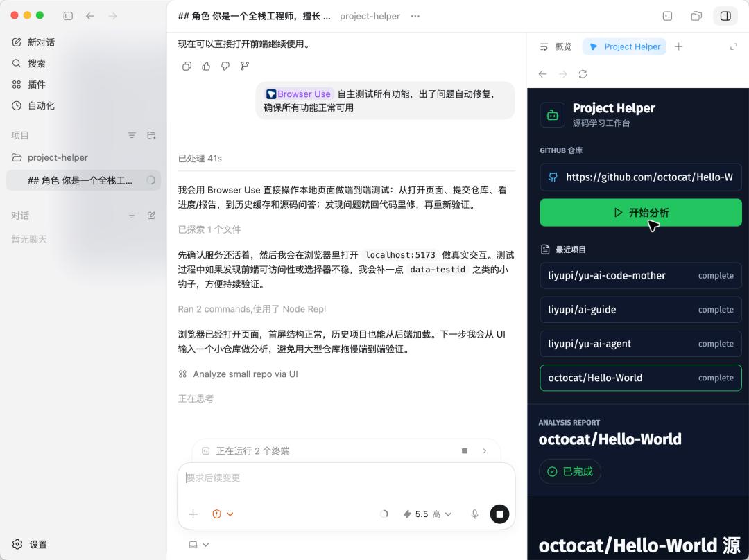Click the green 开始分析 button
Viewport: 749px width, 560px height.
point(641,213)
